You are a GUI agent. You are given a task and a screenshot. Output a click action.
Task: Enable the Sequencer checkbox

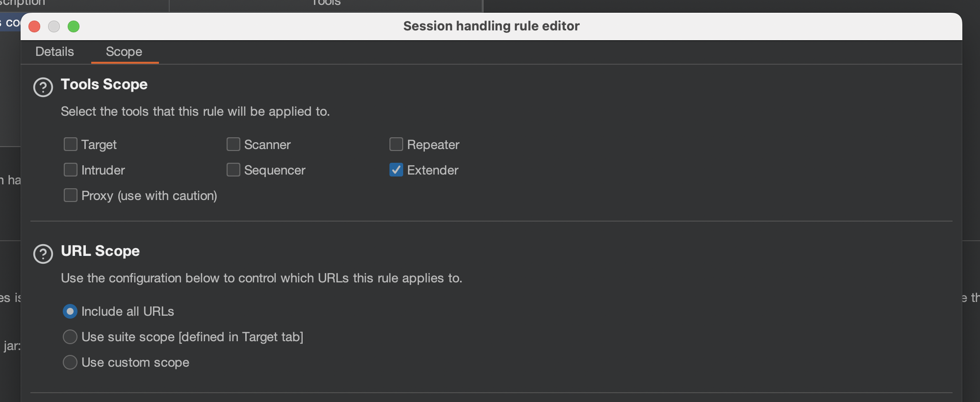[233, 170]
